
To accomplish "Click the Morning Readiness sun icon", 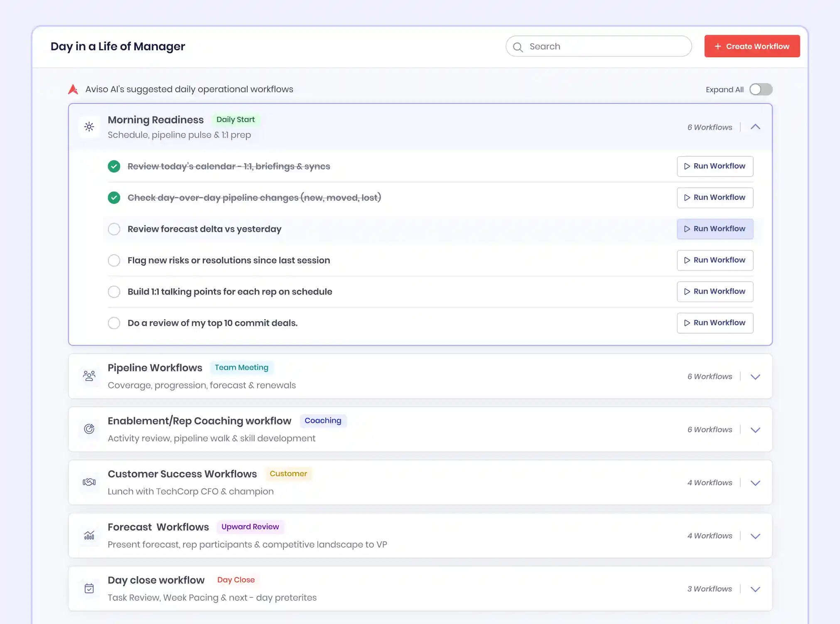I will 89,127.
